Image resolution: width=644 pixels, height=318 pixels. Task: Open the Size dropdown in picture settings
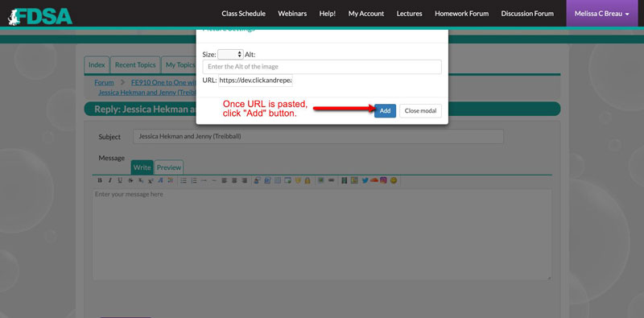point(230,54)
